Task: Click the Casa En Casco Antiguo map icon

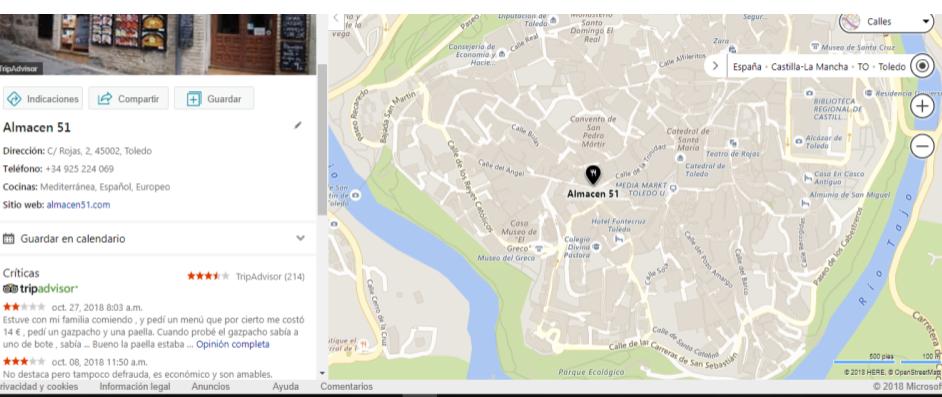Action: click(808, 178)
